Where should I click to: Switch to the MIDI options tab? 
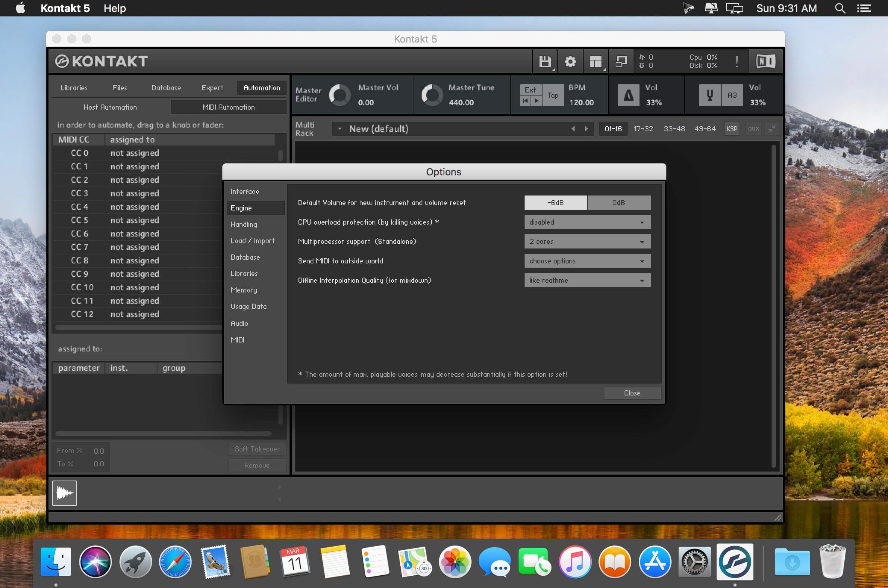(x=238, y=340)
